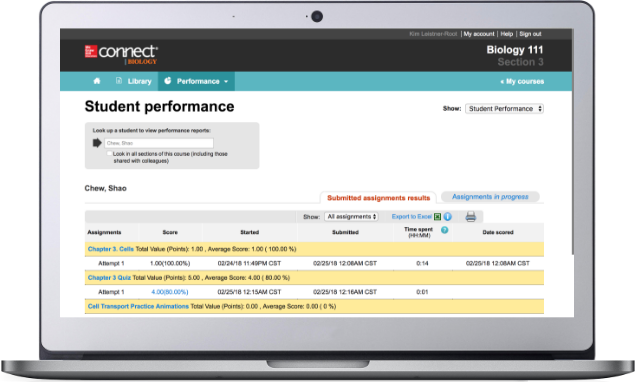Open the 4.00(80.00%) score link
The image size is (635, 382).
(x=170, y=292)
